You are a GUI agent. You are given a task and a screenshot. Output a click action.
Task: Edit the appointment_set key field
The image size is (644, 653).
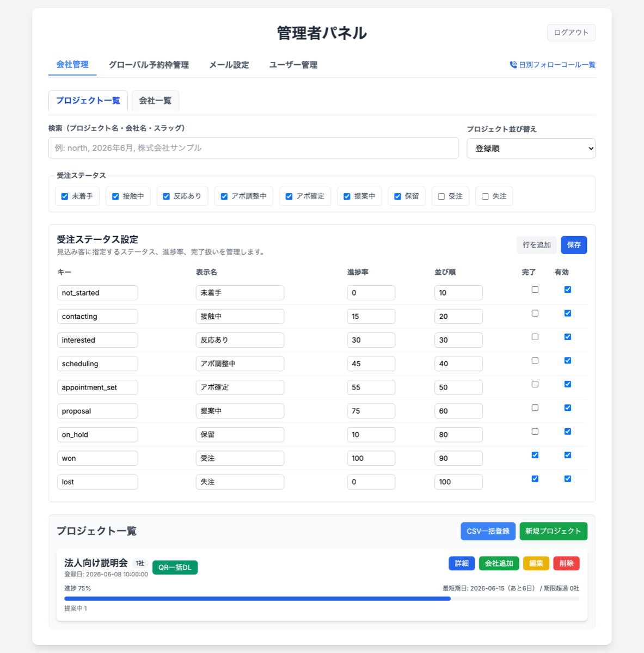click(x=97, y=387)
